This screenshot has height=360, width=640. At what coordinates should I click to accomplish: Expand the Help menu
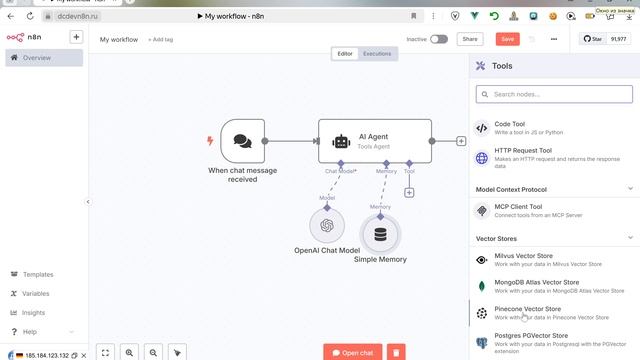tap(42, 332)
